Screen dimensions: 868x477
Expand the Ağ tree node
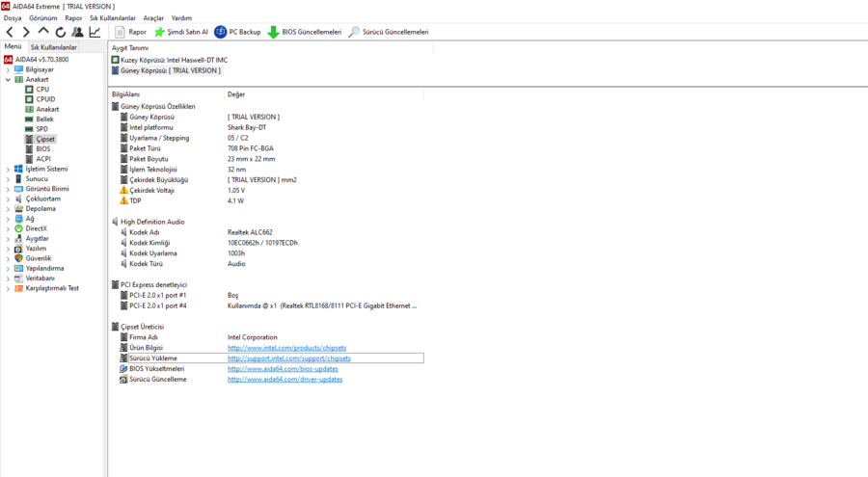tap(8, 219)
